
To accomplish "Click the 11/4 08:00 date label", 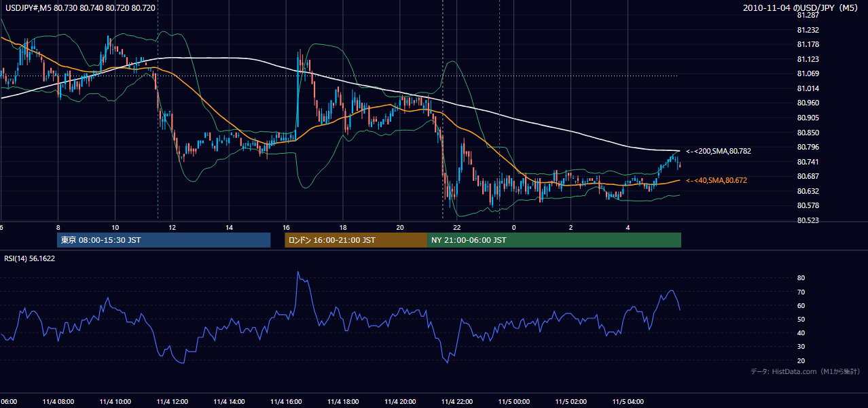I will click(58, 401).
